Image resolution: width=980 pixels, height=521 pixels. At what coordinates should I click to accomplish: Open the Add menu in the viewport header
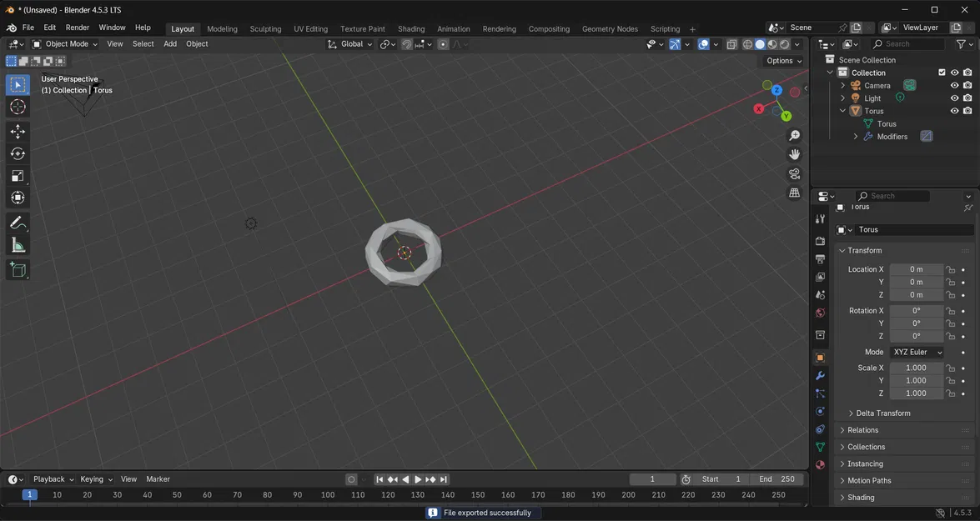pos(169,43)
